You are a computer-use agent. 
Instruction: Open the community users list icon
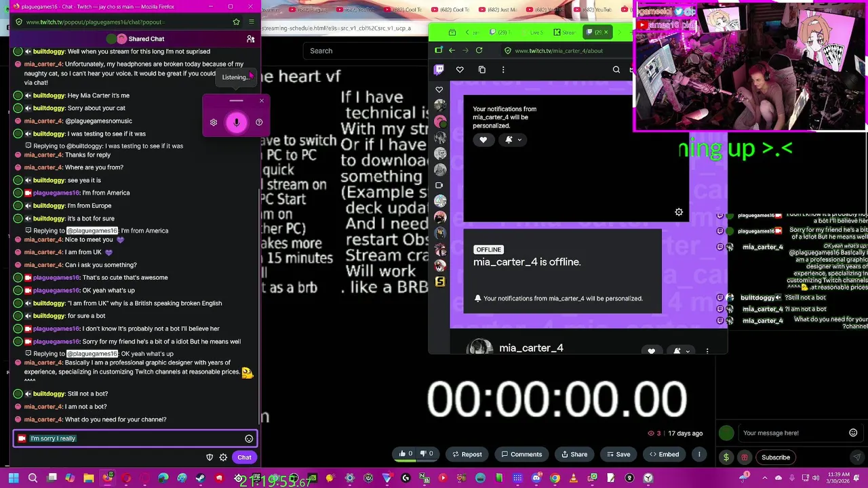click(250, 39)
